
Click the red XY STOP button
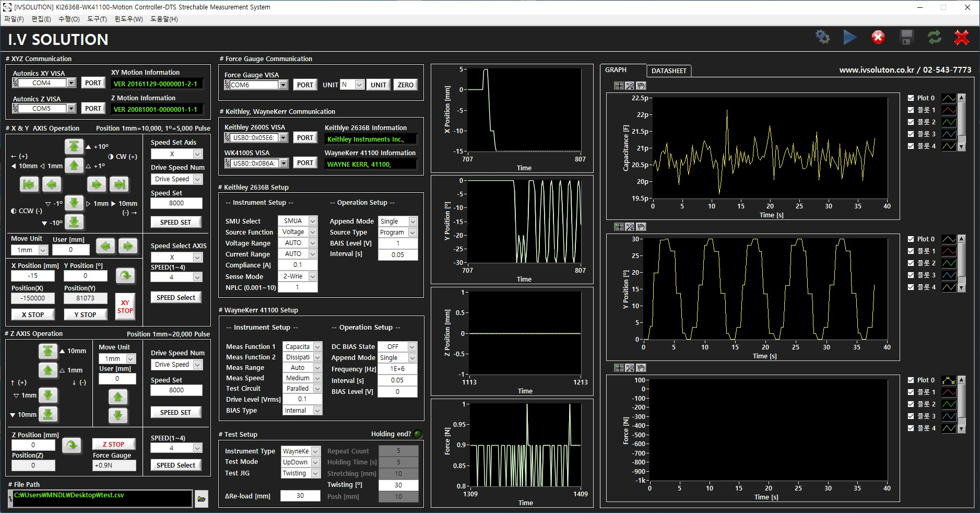coord(125,307)
